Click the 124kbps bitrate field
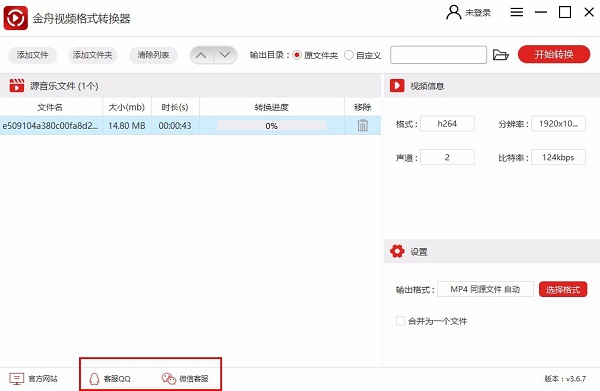The height and width of the screenshot is (391, 600). [x=558, y=157]
